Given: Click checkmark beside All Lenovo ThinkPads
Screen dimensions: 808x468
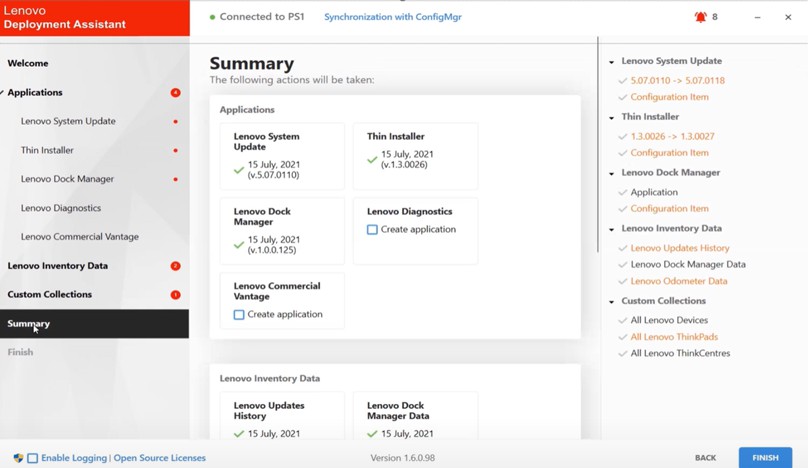Looking at the screenshot, I should tap(622, 337).
